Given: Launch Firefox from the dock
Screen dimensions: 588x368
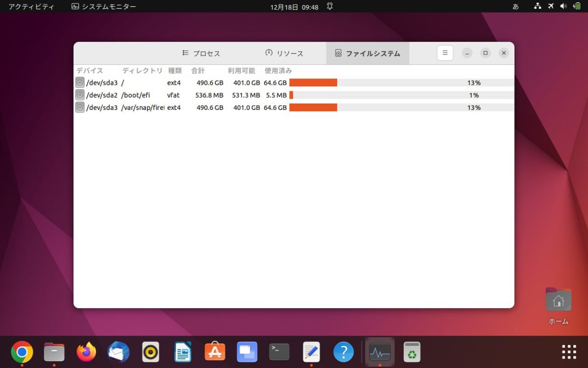Looking at the screenshot, I should 86,352.
